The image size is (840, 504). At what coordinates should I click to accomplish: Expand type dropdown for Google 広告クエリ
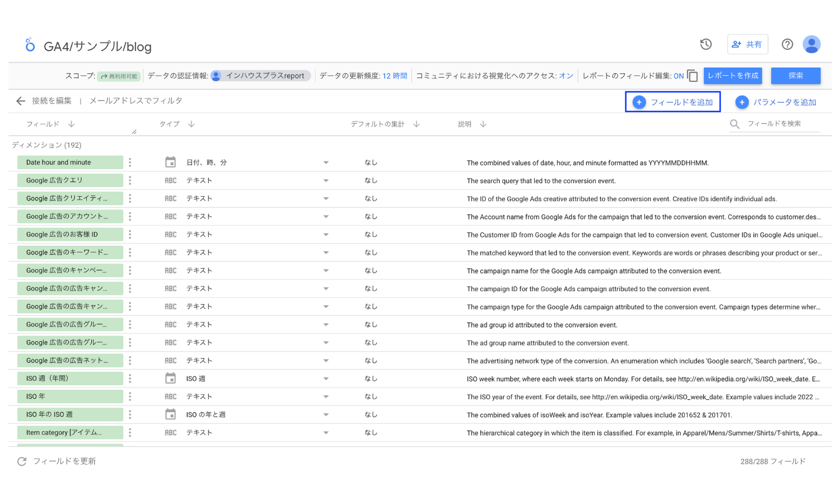click(326, 181)
